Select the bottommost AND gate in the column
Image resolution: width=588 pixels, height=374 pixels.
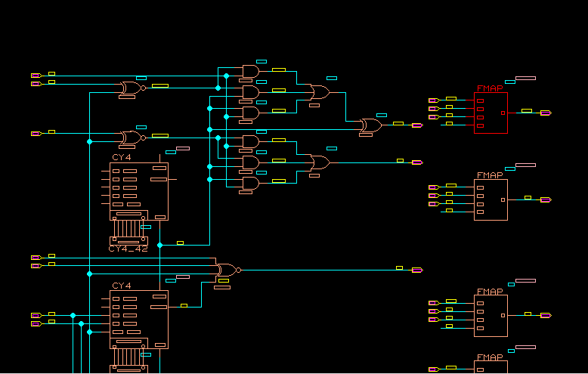pyautogui.click(x=250, y=182)
